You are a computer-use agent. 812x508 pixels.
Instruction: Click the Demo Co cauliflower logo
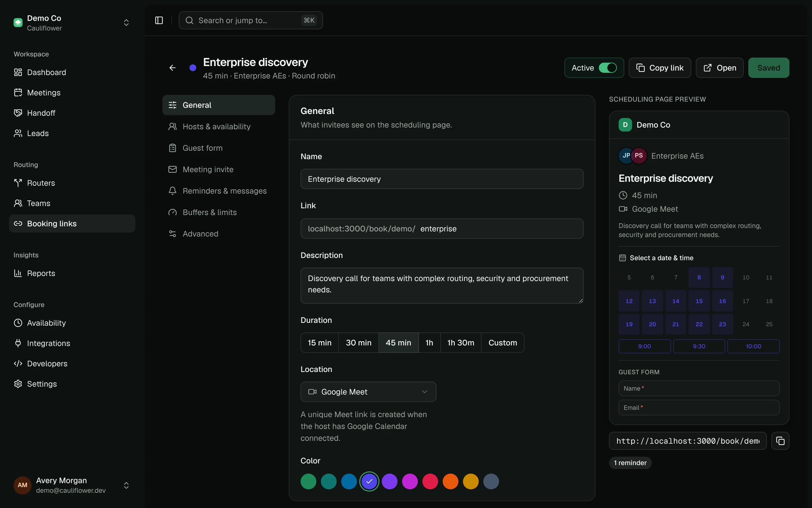(x=18, y=23)
